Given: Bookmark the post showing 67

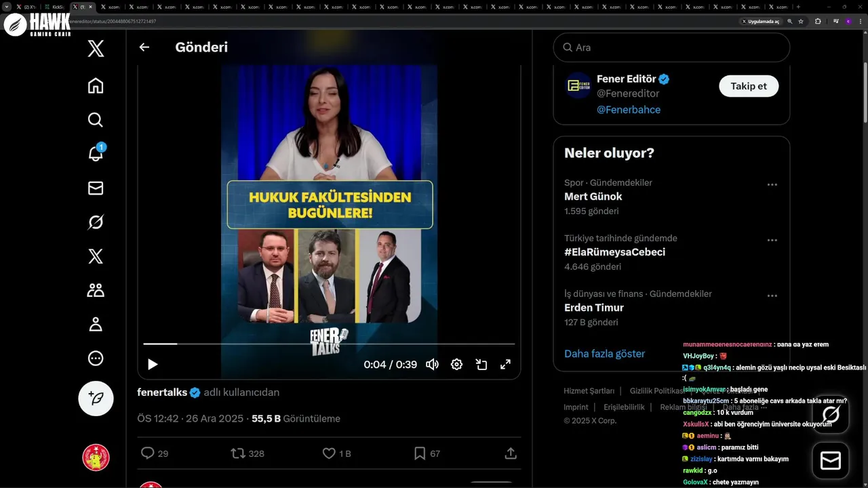Looking at the screenshot, I should (420, 453).
